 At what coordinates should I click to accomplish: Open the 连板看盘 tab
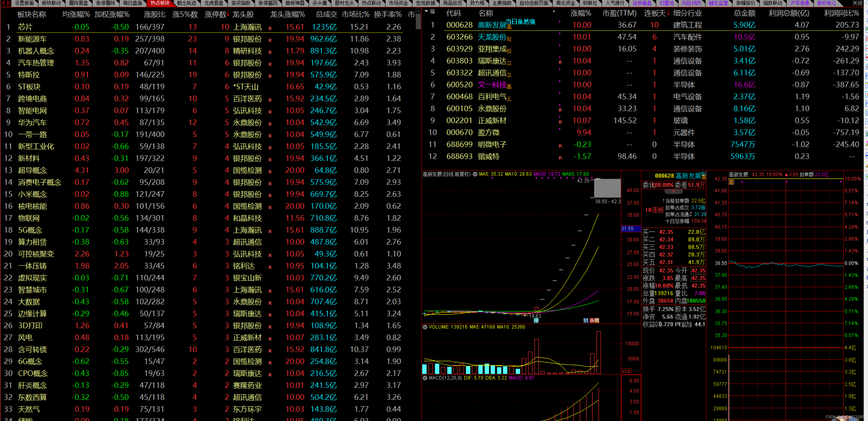pos(642,3)
